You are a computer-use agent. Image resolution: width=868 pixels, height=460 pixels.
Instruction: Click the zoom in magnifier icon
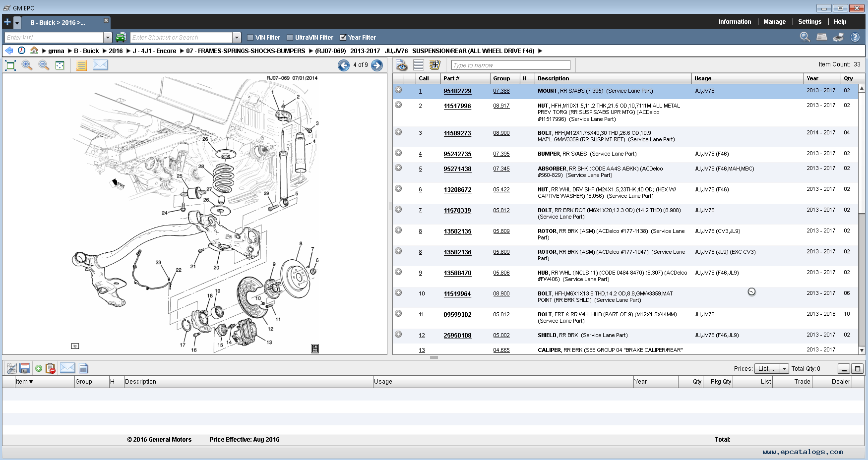coord(27,65)
